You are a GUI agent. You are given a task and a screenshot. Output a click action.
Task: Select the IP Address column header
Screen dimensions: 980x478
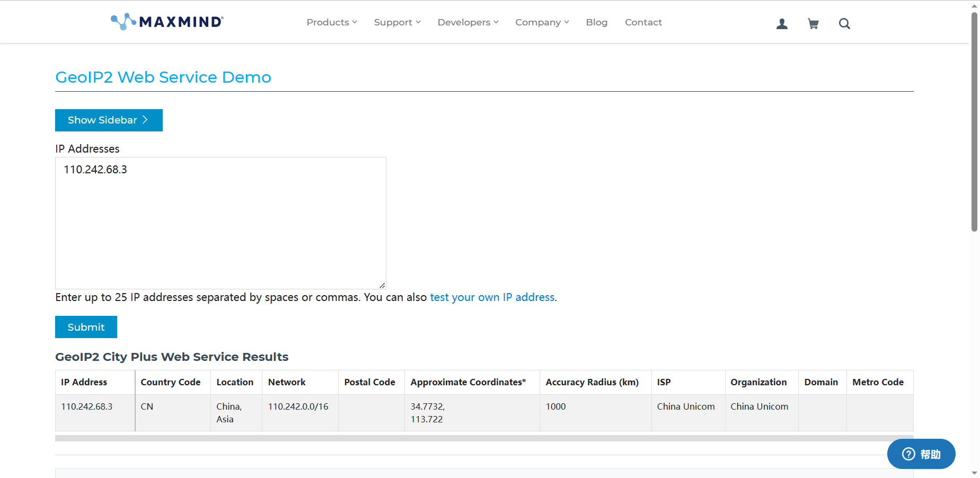[x=95, y=382]
